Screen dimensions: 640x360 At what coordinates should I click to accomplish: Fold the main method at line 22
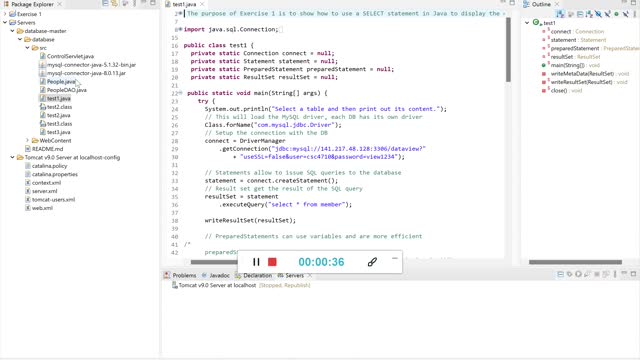[x=180, y=93]
